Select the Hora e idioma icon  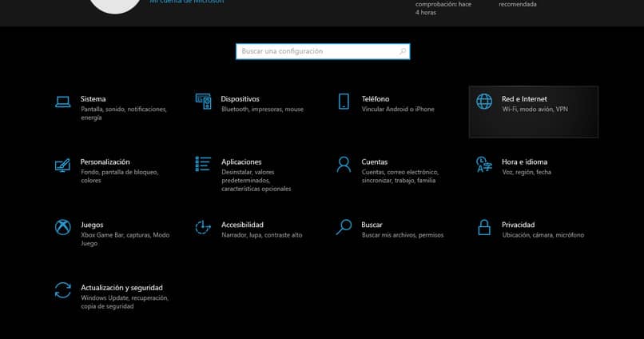click(x=484, y=165)
